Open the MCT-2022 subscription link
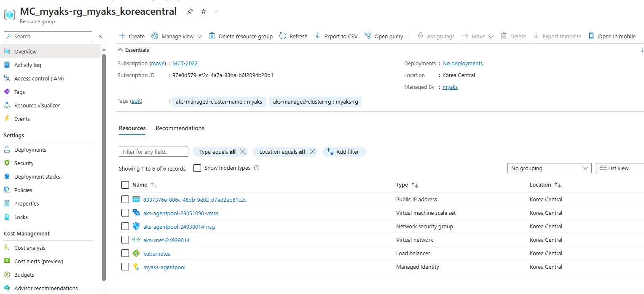 coord(185,64)
